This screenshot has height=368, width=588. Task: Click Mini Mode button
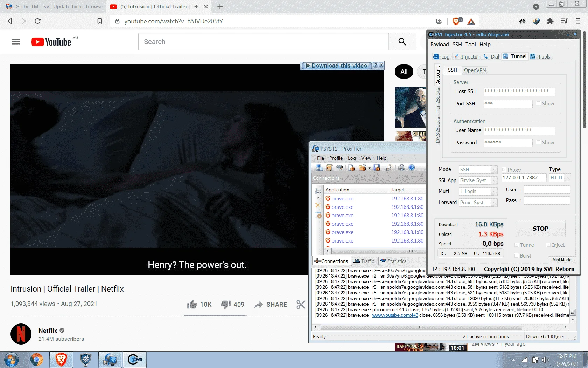(562, 260)
